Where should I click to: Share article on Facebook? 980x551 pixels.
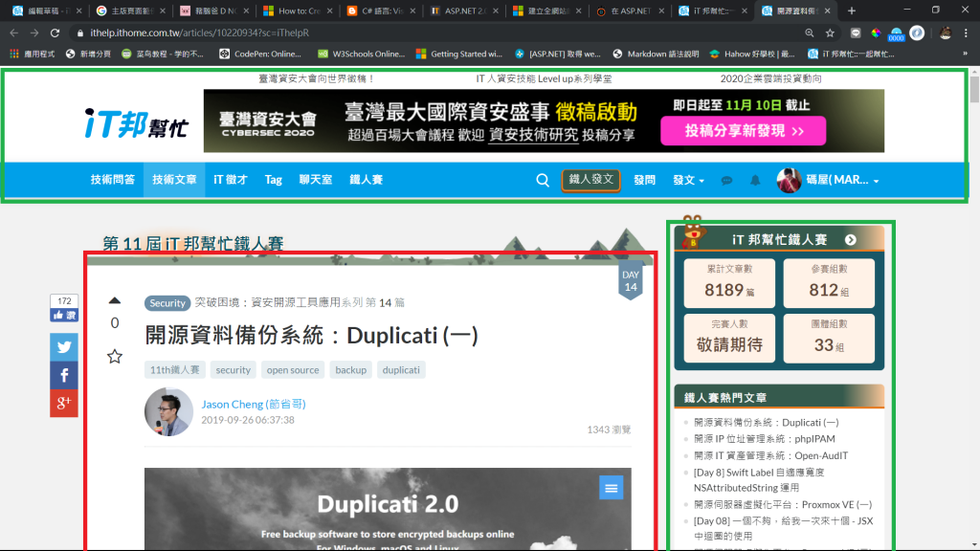pos(64,375)
